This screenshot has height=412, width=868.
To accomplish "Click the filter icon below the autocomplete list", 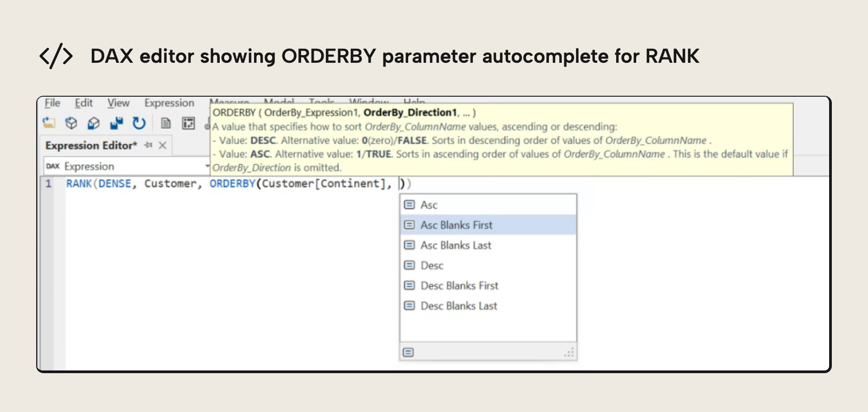I will pyautogui.click(x=408, y=352).
